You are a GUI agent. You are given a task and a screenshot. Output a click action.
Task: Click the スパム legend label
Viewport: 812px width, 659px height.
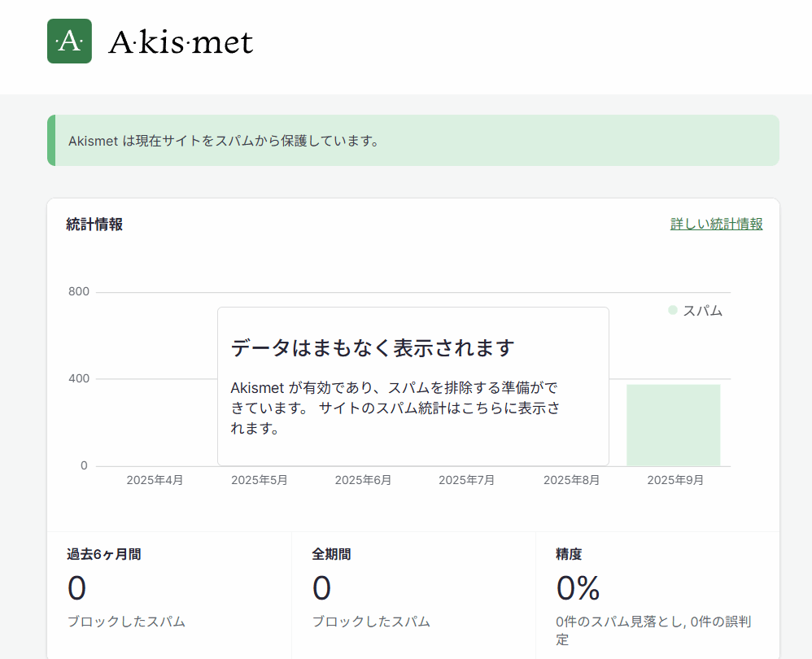(x=702, y=311)
